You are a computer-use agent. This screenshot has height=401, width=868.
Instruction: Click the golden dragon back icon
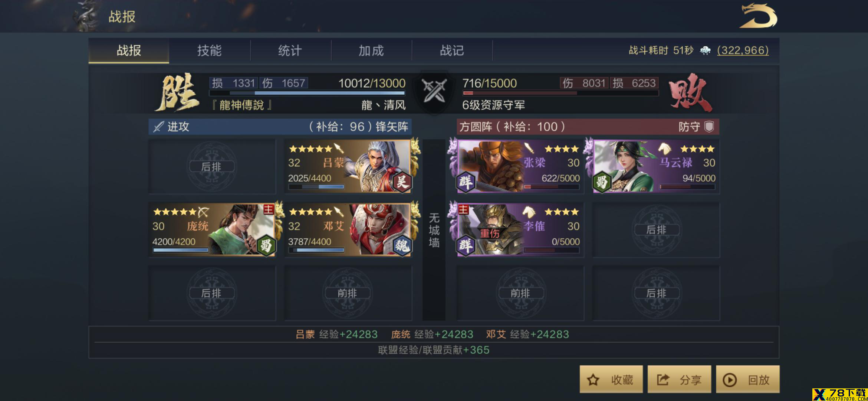coord(758,16)
